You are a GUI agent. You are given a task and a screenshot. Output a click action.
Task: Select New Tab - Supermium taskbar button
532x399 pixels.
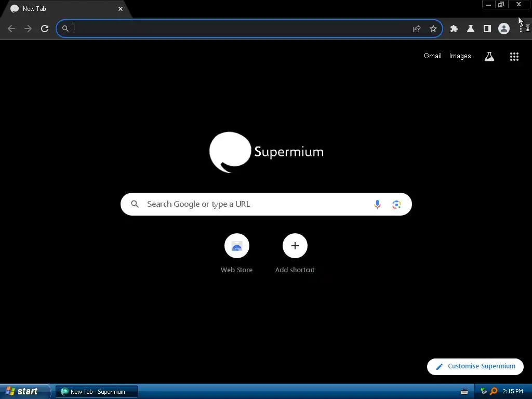coord(97,392)
